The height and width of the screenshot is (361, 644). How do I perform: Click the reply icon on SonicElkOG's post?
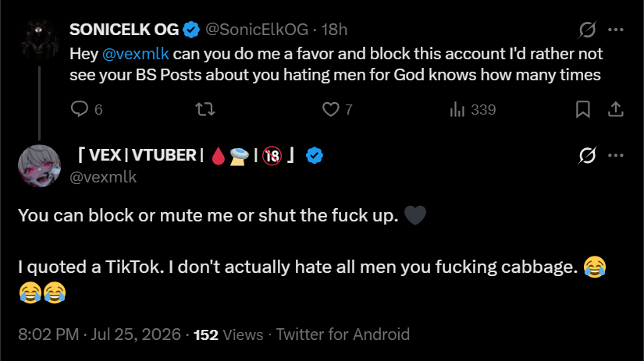80,109
